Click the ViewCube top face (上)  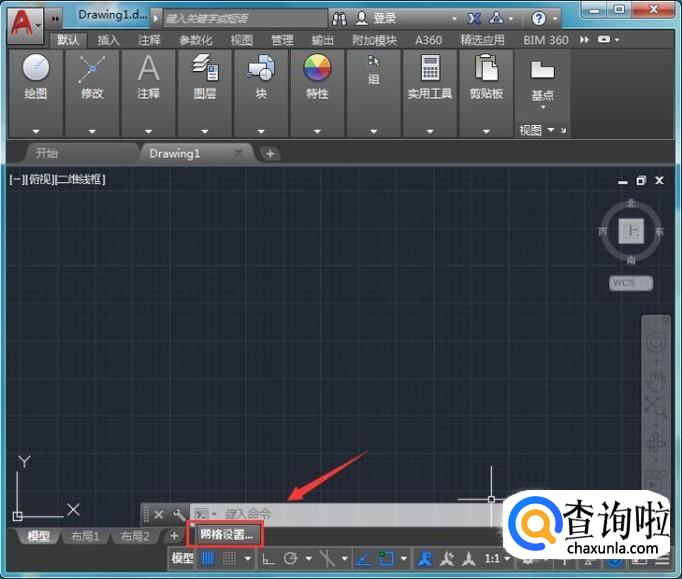[631, 231]
